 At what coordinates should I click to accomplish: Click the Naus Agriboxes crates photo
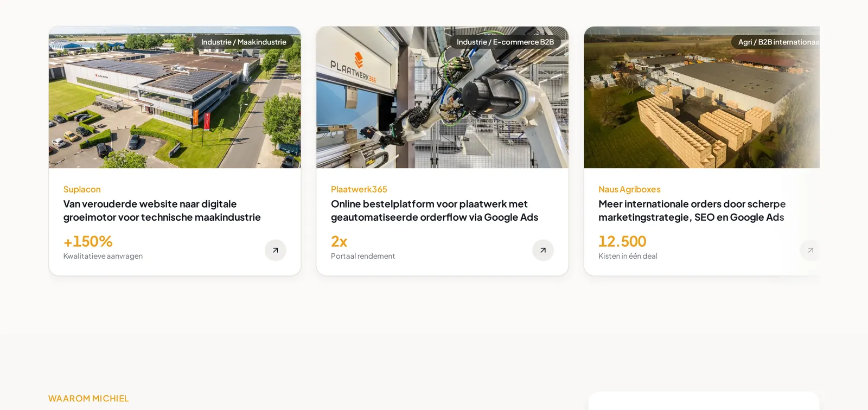(x=701, y=97)
